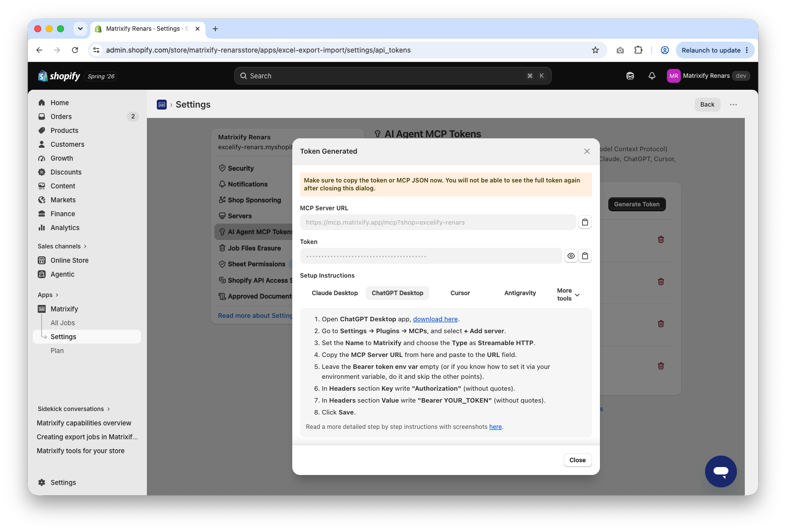Open Servers settings section

240,216
